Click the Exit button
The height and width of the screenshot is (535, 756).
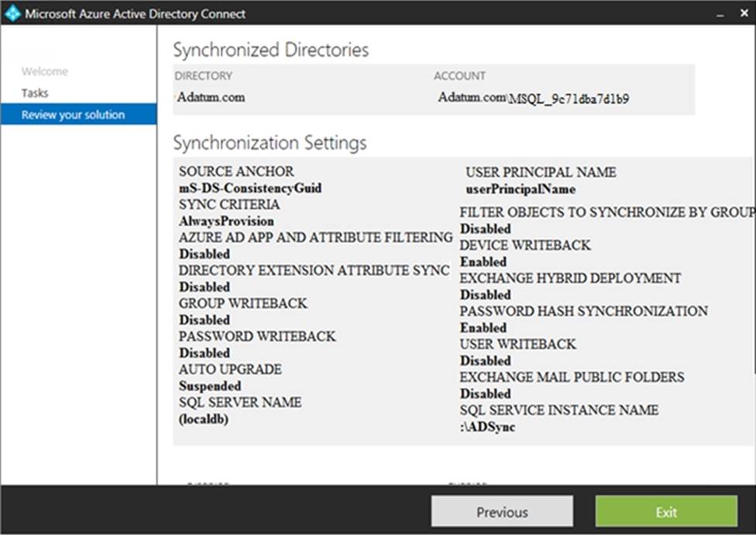666,512
